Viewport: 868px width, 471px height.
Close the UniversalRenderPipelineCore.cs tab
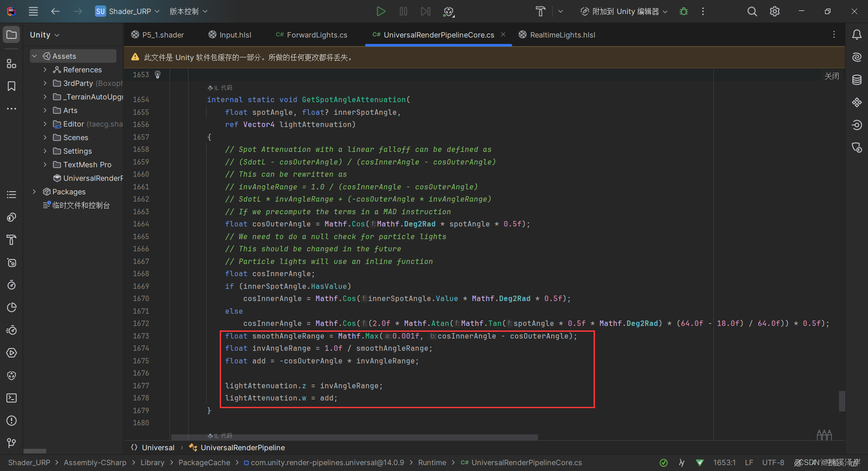503,34
